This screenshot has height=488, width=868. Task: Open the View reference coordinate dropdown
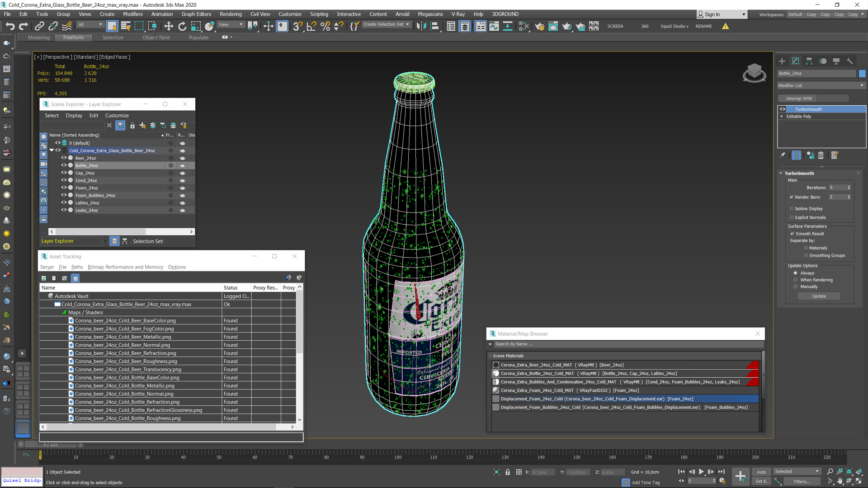click(231, 25)
